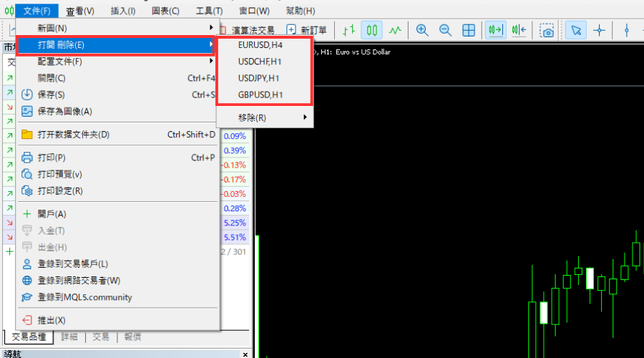The image size is (644, 358).
Task: Choose 保存為圖像(A) from file menu
Action: [x=64, y=111]
